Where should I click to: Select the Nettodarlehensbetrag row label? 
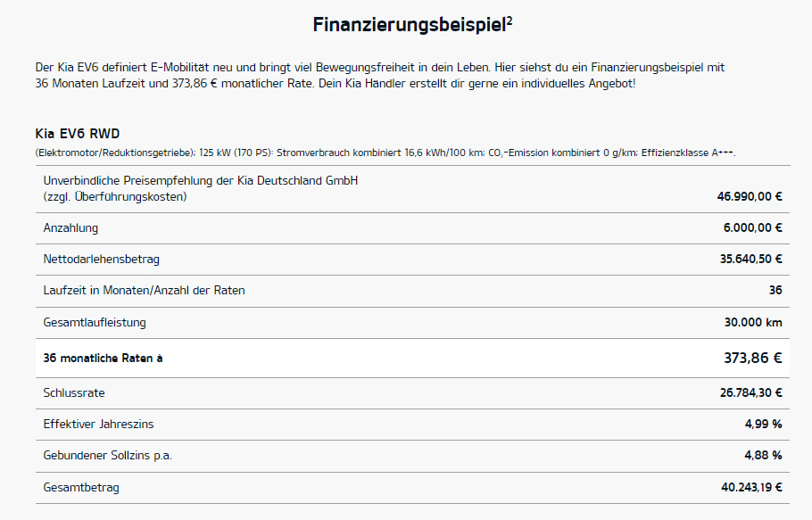pos(102,260)
